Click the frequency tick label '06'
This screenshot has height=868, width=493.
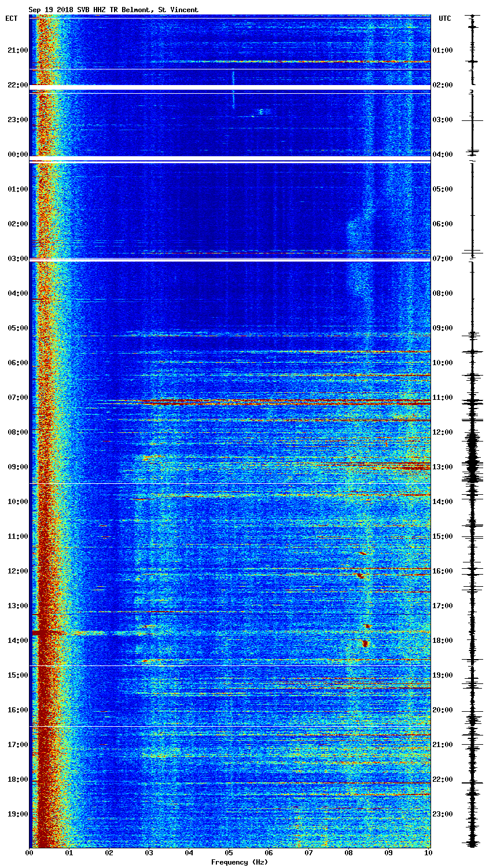(x=269, y=853)
